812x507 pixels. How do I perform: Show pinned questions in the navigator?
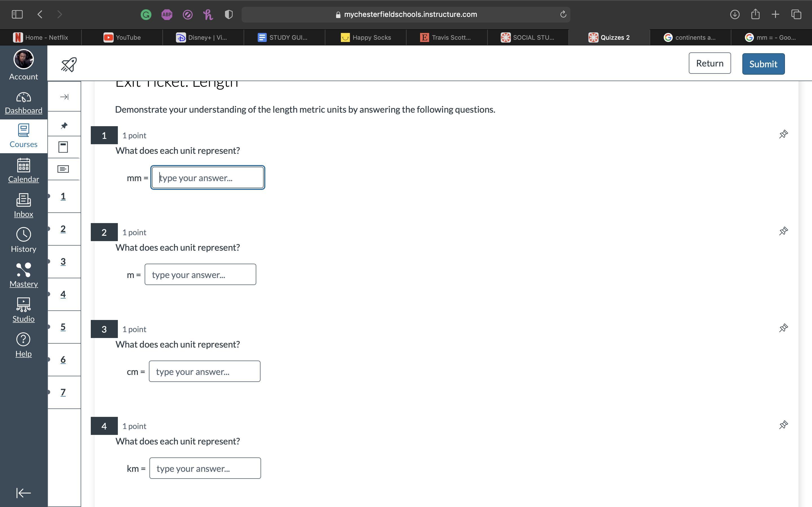pos(64,126)
